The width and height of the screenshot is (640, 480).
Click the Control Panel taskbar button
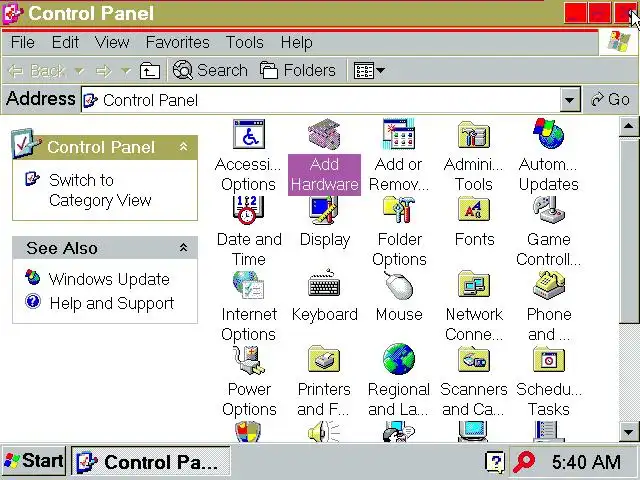point(151,462)
